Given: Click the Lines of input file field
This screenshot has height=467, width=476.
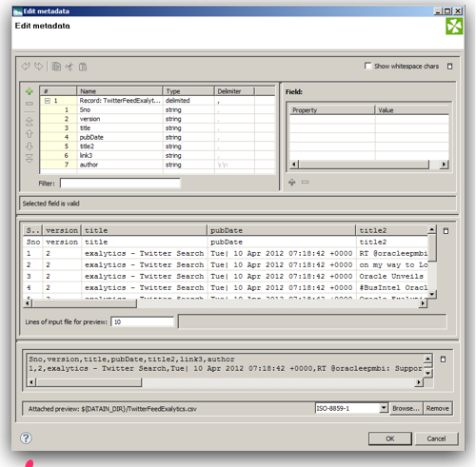Looking at the screenshot, I should 143,321.
